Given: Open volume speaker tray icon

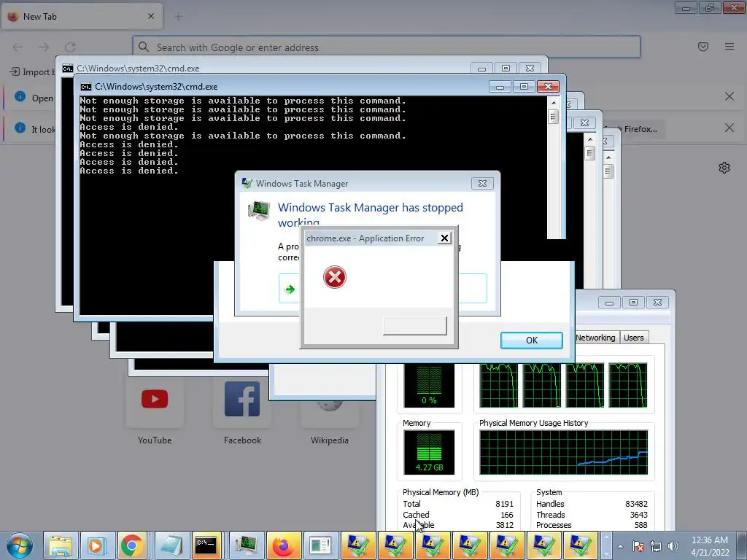Looking at the screenshot, I should coord(673,546).
